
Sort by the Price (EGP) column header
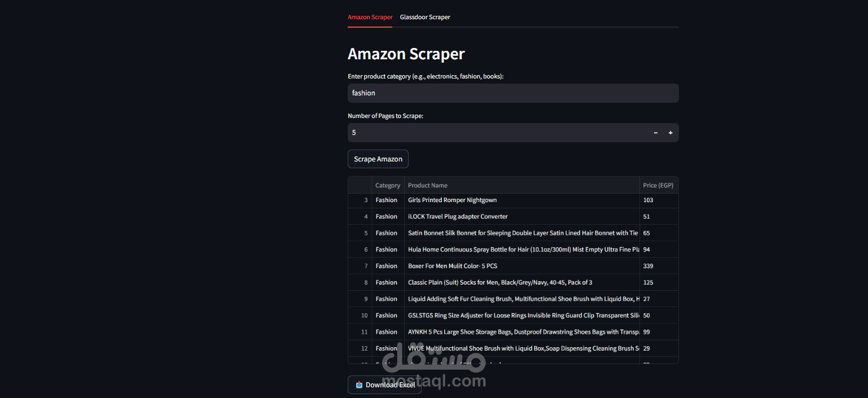[x=659, y=185]
